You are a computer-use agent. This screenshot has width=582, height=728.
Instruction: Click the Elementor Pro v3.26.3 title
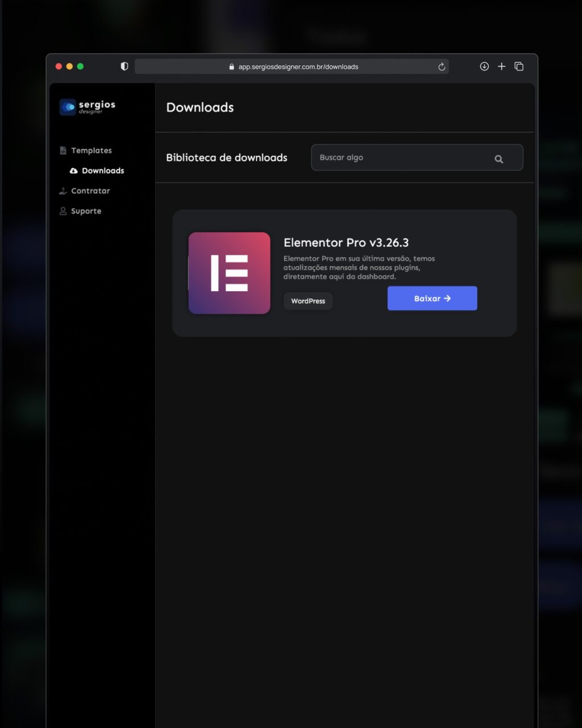(346, 242)
